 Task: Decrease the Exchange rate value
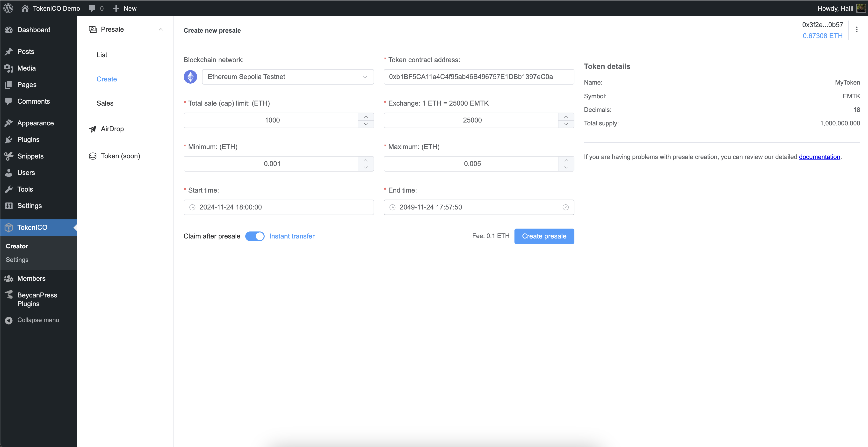[x=566, y=124]
